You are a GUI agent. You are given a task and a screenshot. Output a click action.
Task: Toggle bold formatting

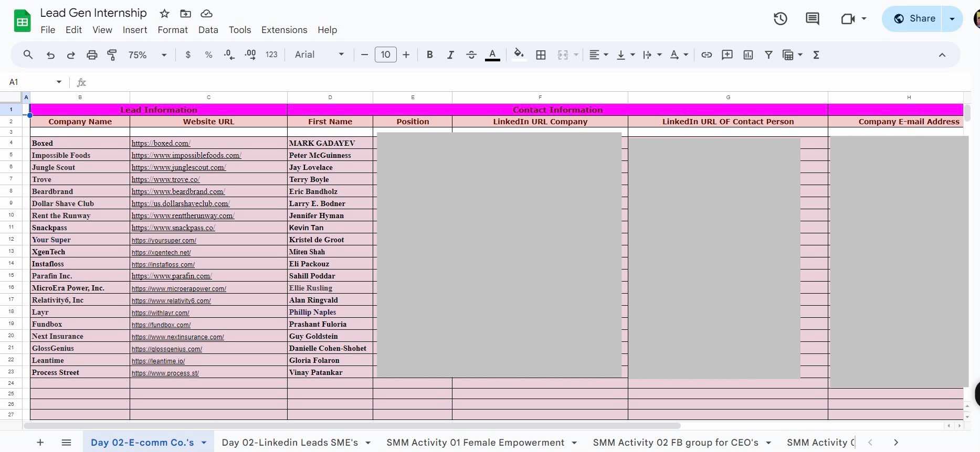429,55
